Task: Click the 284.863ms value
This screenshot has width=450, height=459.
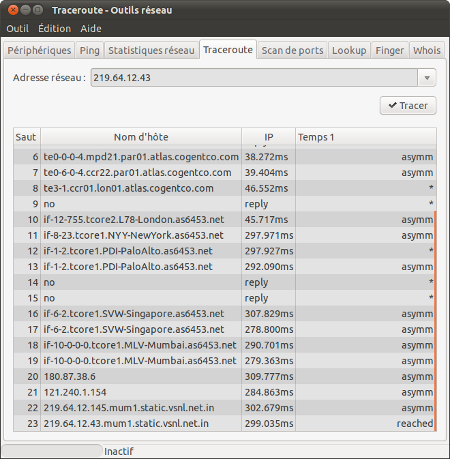Action: point(269,392)
